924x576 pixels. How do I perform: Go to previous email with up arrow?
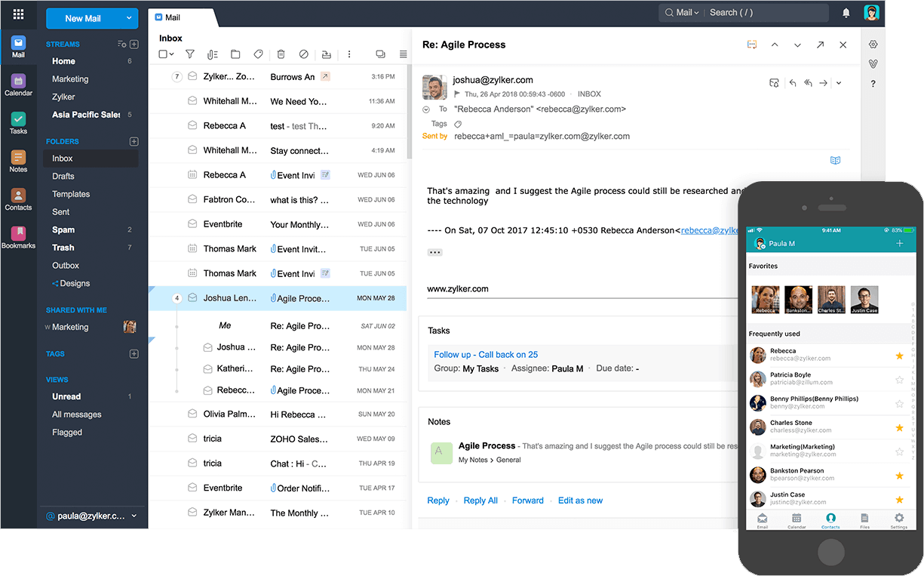775,45
